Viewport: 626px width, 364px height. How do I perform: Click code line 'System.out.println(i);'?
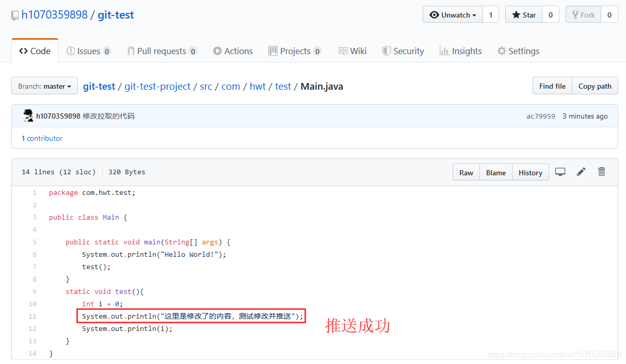pos(127,328)
